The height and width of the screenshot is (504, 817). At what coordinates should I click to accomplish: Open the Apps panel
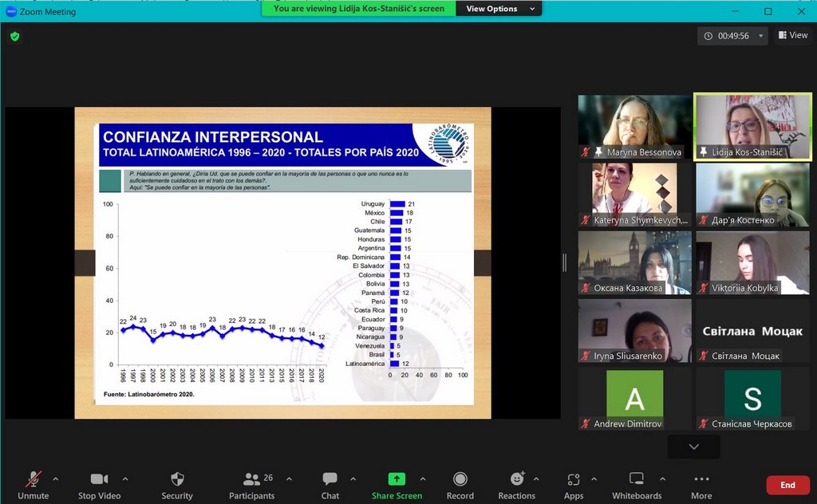[574, 485]
